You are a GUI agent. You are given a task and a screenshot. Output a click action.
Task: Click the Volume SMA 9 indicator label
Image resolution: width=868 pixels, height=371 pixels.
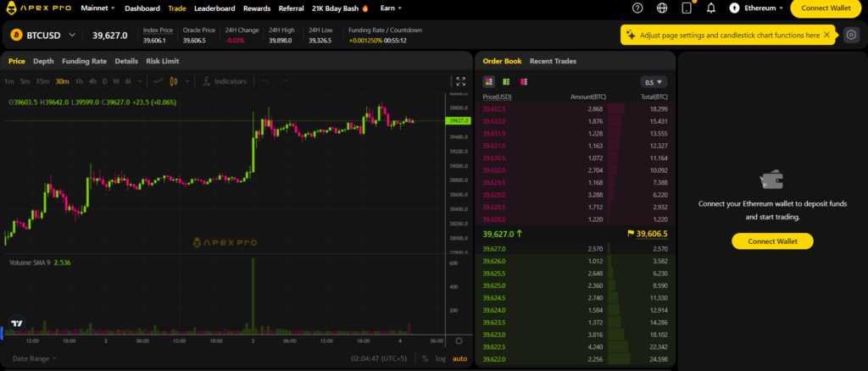click(x=30, y=263)
